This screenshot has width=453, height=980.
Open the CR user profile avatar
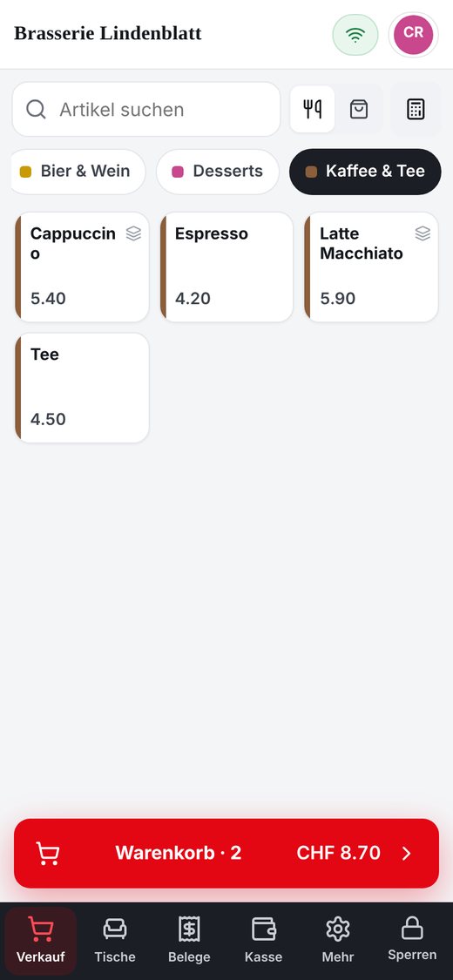pyautogui.click(x=413, y=34)
